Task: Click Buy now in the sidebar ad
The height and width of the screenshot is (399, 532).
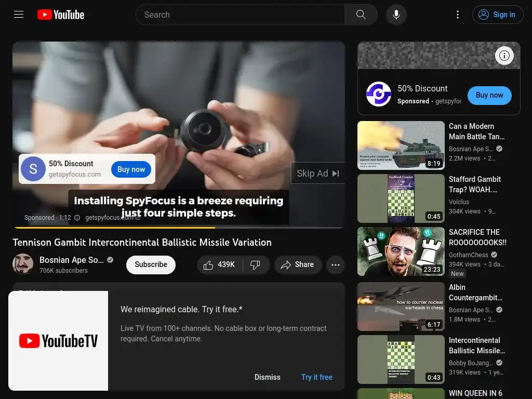Action: 489,96
